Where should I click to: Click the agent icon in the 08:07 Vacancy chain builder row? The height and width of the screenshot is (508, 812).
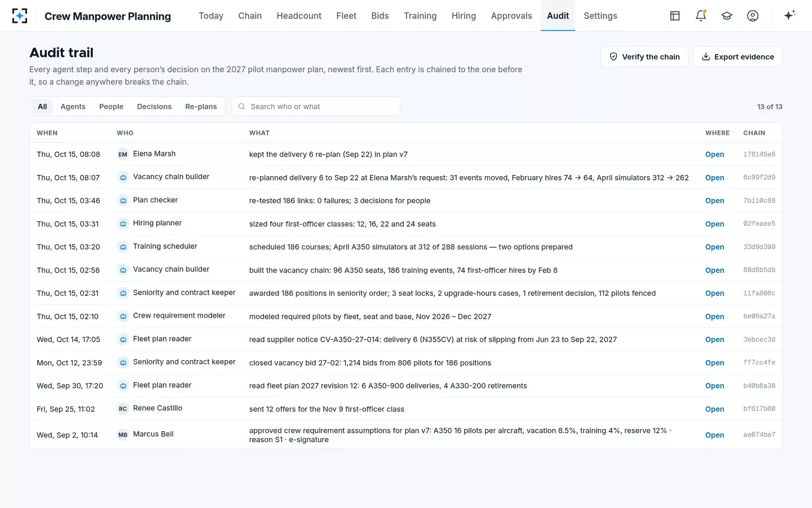[x=123, y=177]
